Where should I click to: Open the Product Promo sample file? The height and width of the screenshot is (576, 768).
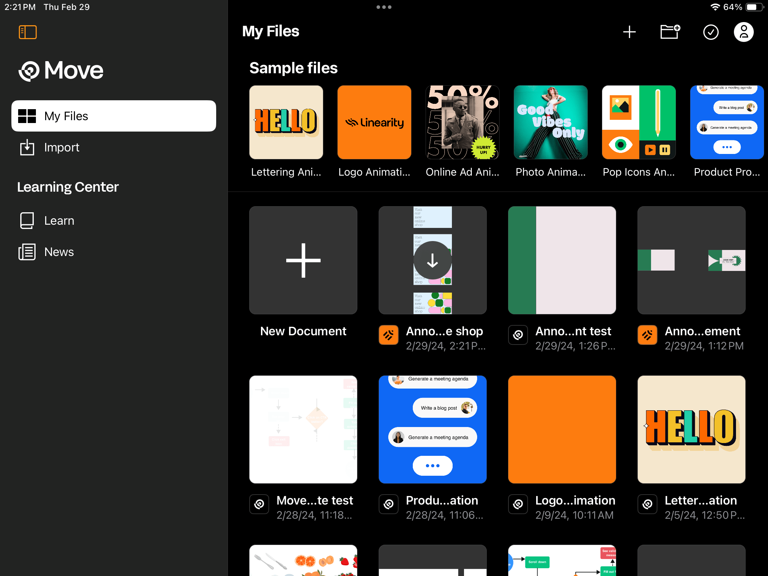(727, 122)
